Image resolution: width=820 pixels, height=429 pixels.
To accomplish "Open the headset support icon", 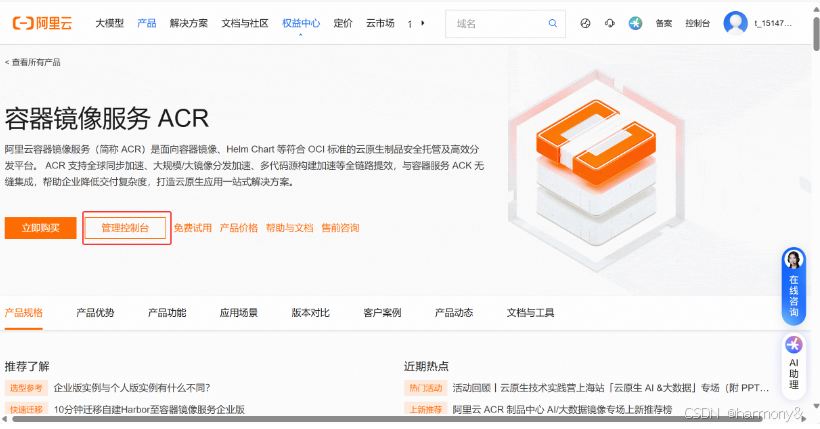I will [x=610, y=23].
